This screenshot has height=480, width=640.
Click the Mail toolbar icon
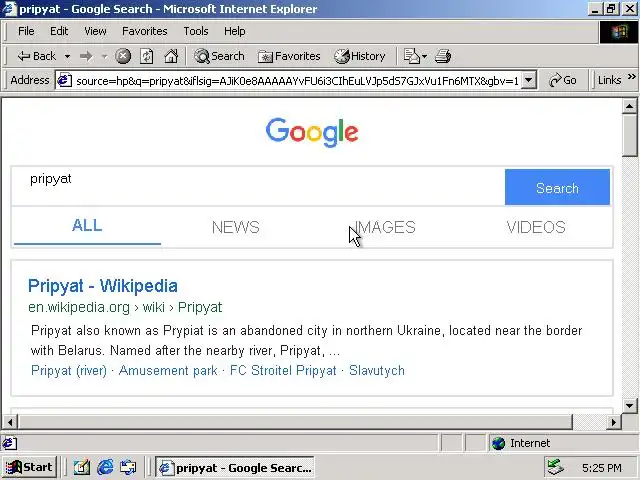pos(411,56)
